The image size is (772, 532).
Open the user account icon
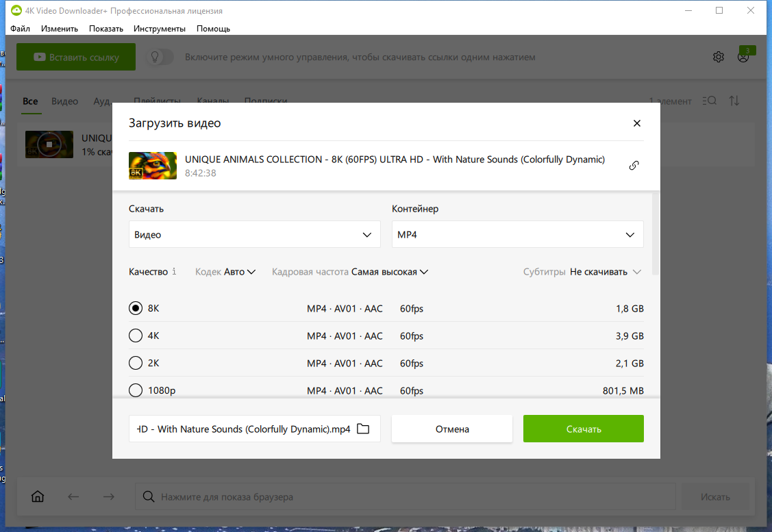pyautogui.click(x=743, y=57)
